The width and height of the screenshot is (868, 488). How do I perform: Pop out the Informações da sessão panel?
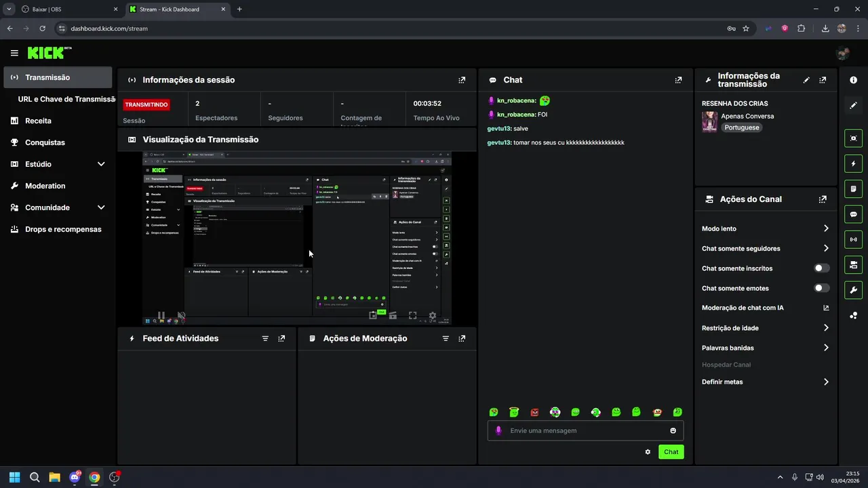[462, 80]
